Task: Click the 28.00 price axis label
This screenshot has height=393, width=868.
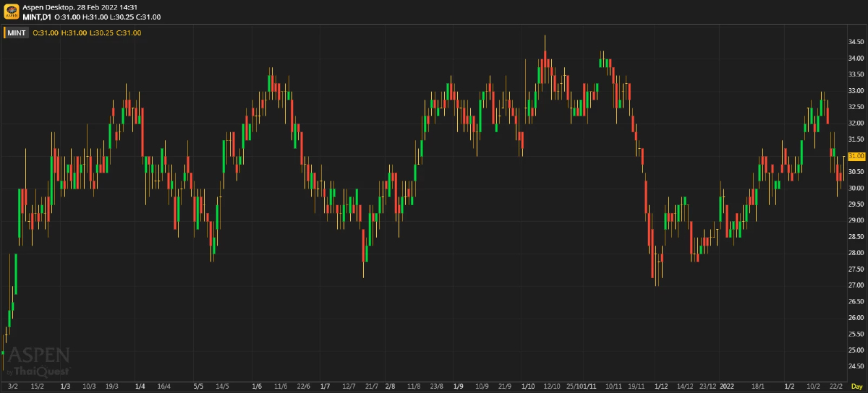Action: click(856, 253)
